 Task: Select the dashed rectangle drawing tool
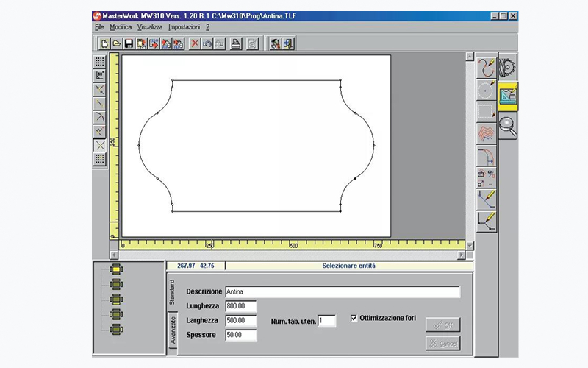(487, 112)
